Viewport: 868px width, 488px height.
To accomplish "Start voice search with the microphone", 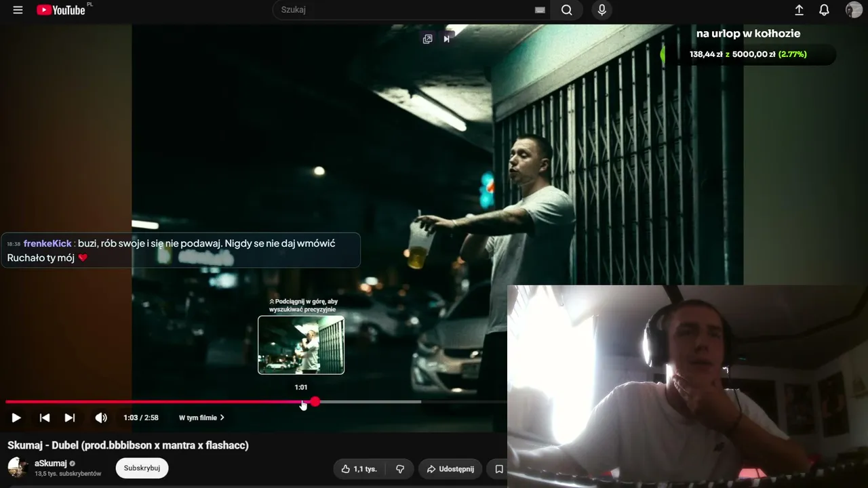I will (601, 10).
